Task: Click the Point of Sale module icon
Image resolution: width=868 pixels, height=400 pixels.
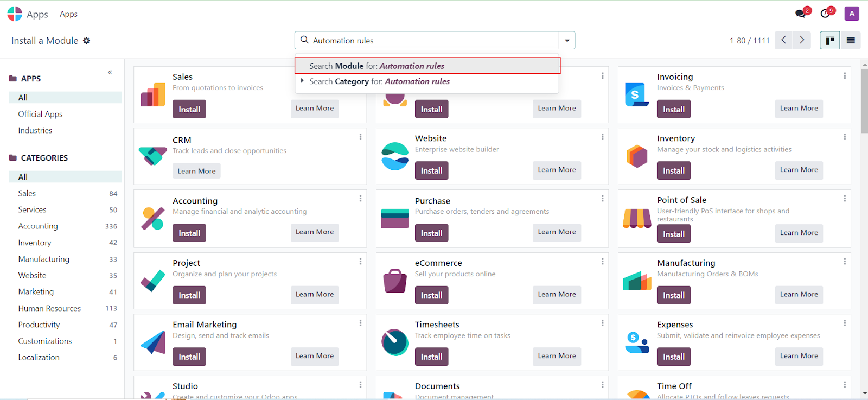Action: click(637, 218)
